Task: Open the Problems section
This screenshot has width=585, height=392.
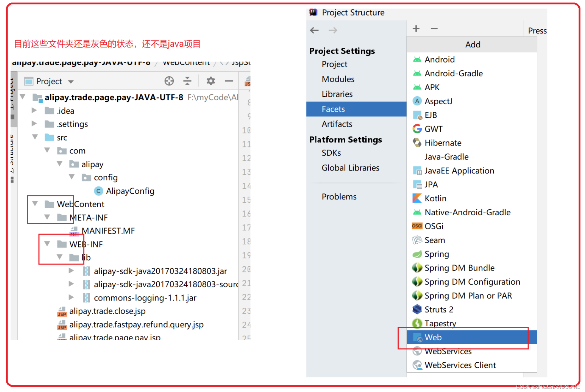Action: click(339, 197)
